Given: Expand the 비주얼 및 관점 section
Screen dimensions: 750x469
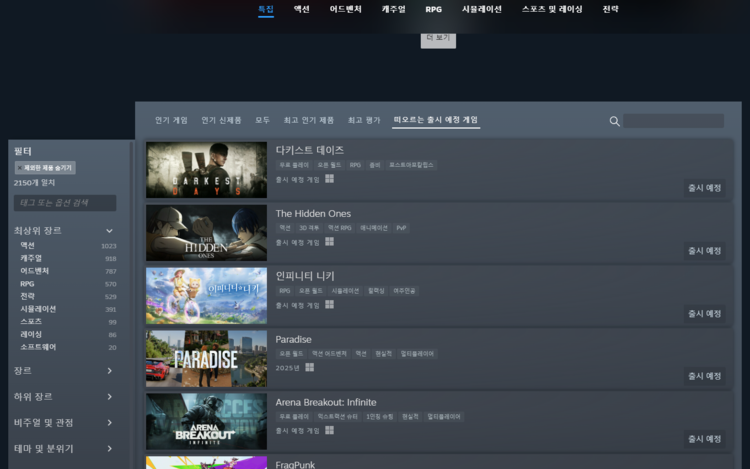Looking at the screenshot, I should point(109,423).
